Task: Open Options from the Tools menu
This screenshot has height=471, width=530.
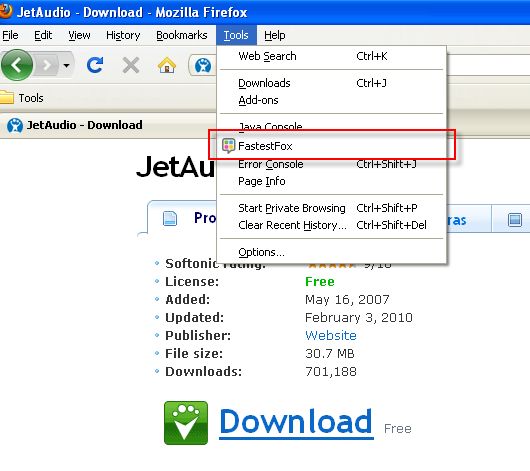Action: pos(331,252)
